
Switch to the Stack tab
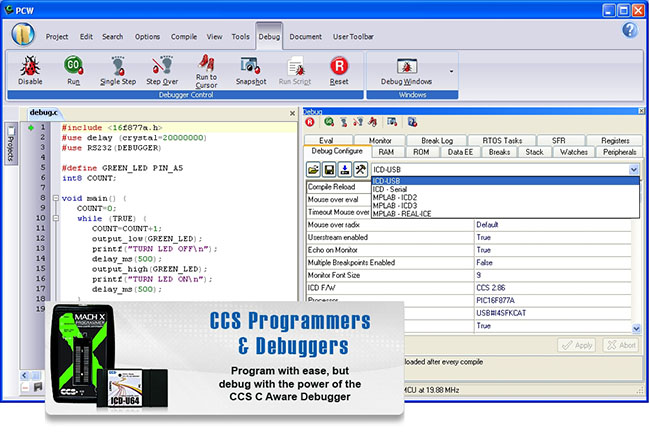point(534,152)
